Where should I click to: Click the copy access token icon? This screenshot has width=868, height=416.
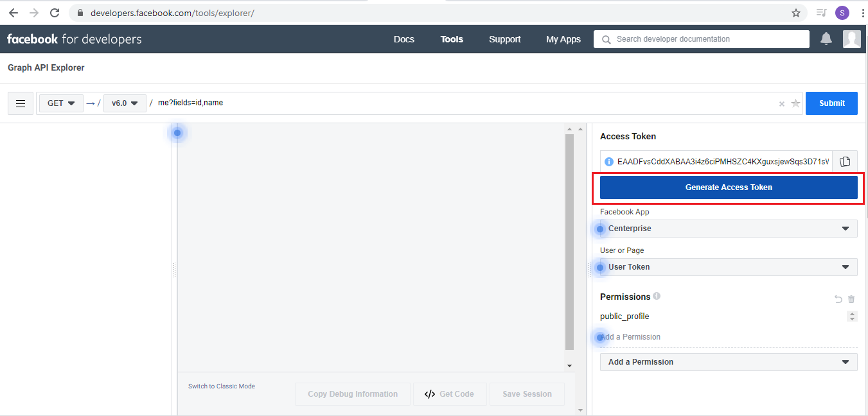(845, 162)
